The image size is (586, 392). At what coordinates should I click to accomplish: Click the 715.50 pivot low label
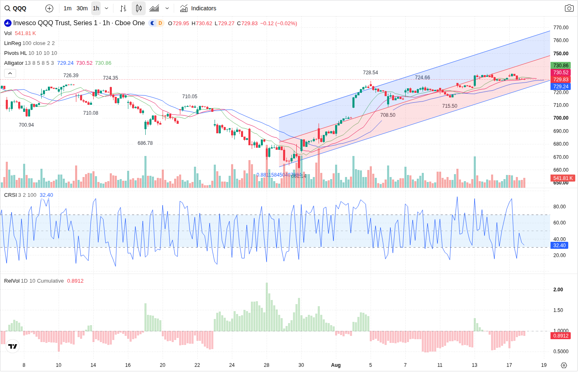coord(450,106)
